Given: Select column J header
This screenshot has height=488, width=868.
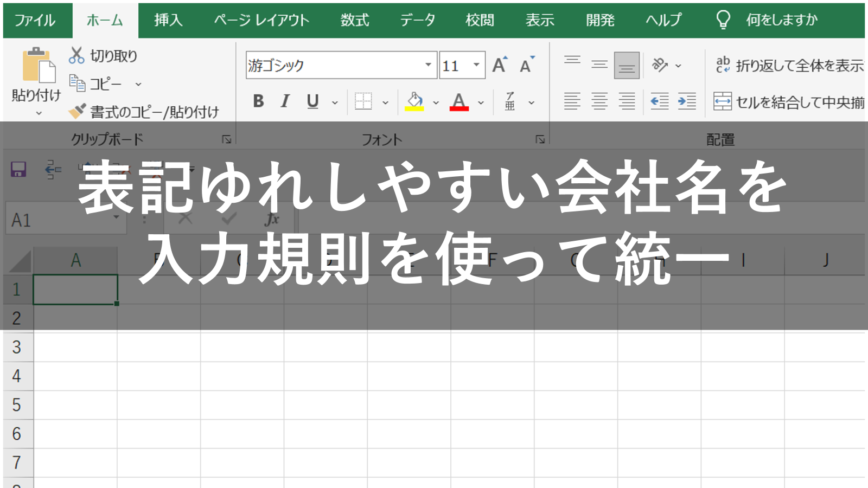Looking at the screenshot, I should tap(825, 260).
